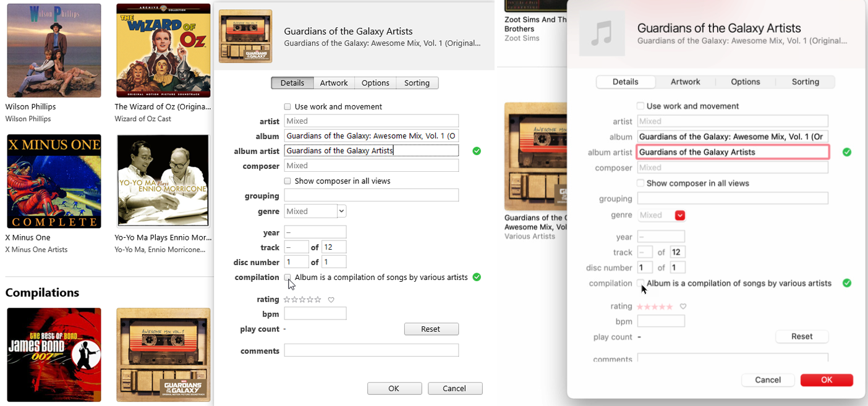Click the composer field in Windows dialog
868x406 pixels.
pos(372,166)
